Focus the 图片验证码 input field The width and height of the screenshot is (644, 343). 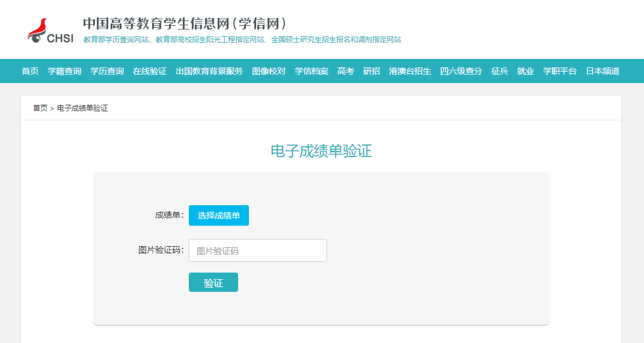(x=257, y=250)
